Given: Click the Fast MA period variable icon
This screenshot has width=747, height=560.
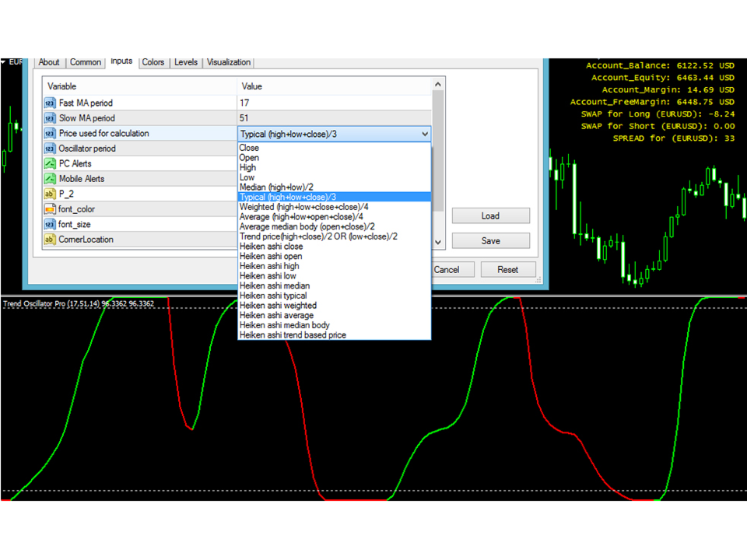Looking at the screenshot, I should [50, 103].
